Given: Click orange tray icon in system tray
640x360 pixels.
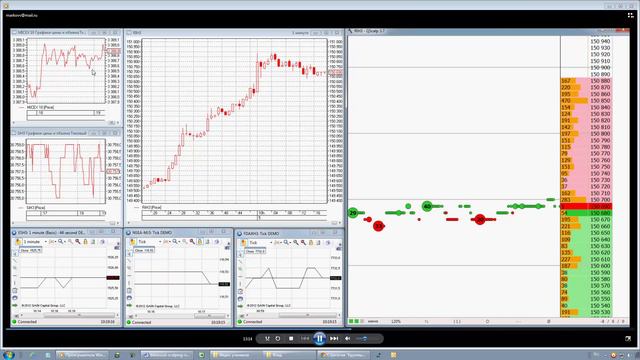Looking at the screenshot, I should point(613,355).
